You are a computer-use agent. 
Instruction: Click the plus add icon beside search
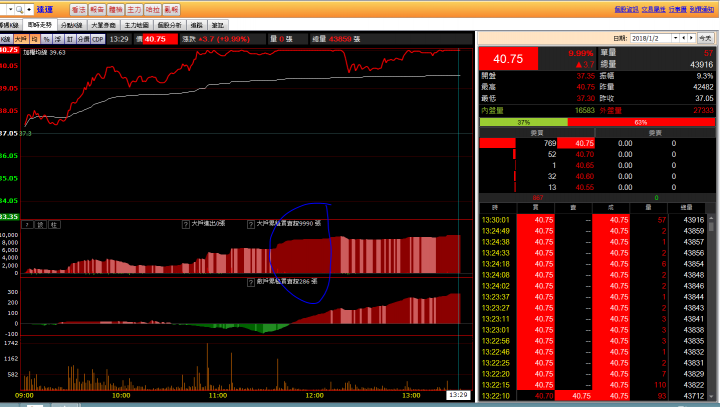[29, 9]
